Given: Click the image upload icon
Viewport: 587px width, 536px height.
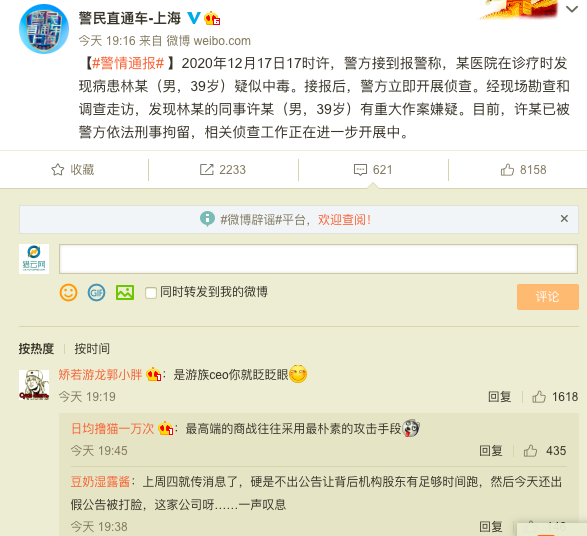Looking at the screenshot, I should click(125, 292).
